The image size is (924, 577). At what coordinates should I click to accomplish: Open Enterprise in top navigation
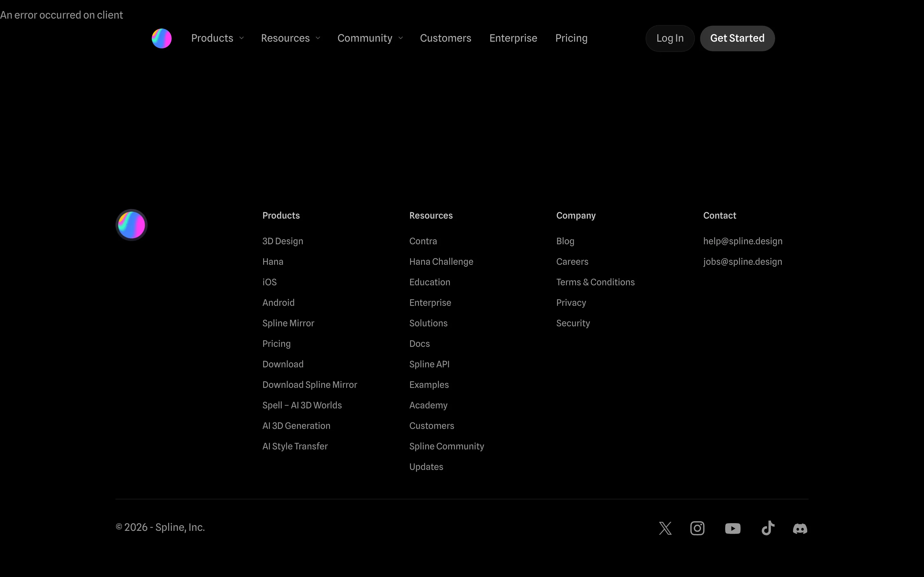(x=513, y=38)
